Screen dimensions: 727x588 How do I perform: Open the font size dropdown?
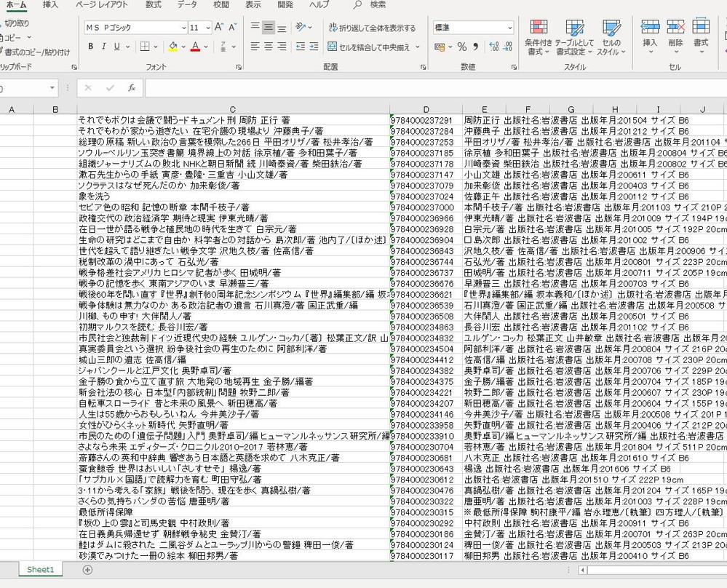207,28
